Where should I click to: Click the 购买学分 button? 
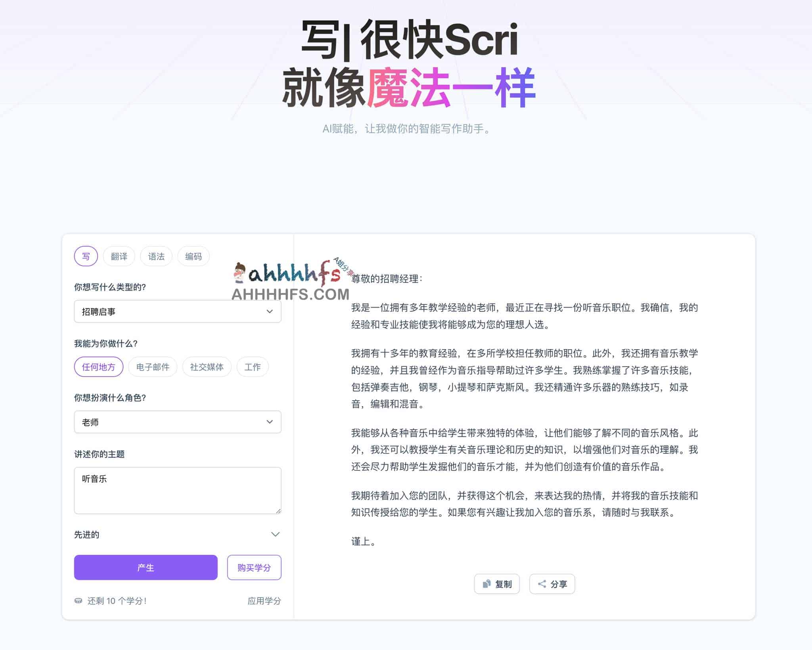(254, 568)
